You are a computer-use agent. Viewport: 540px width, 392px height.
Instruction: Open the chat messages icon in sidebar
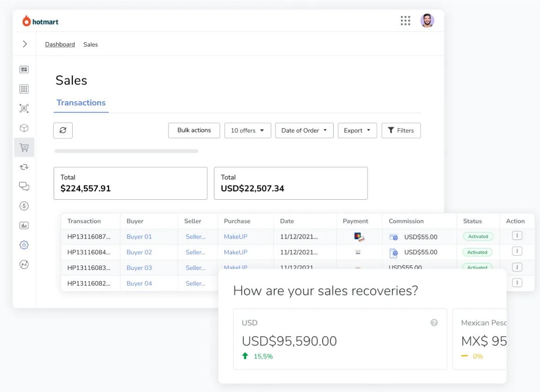click(24, 186)
